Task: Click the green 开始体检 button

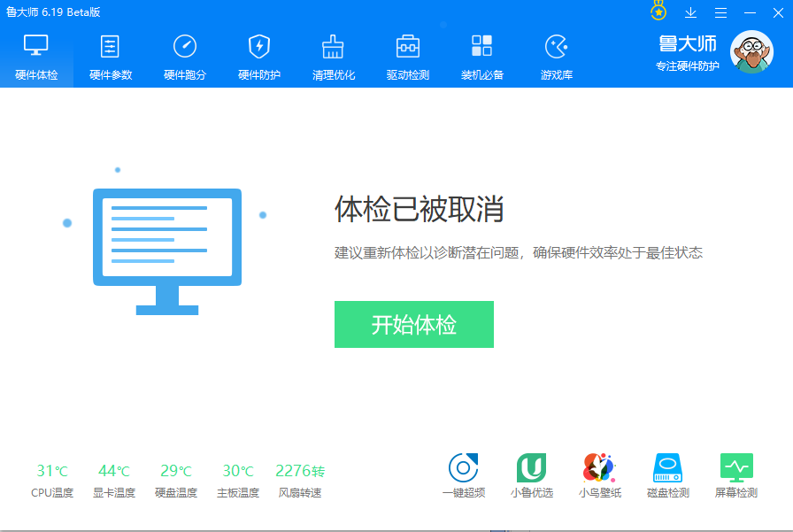Action: pyautogui.click(x=413, y=324)
